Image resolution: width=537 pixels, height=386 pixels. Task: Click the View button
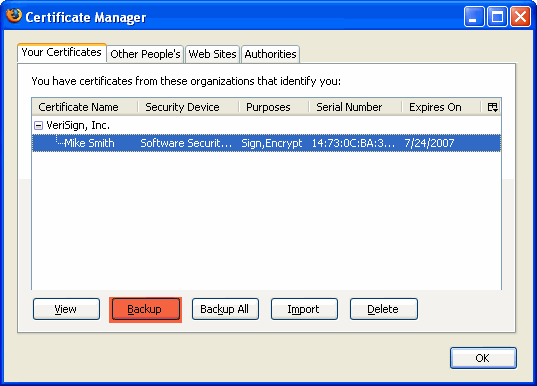(66, 309)
